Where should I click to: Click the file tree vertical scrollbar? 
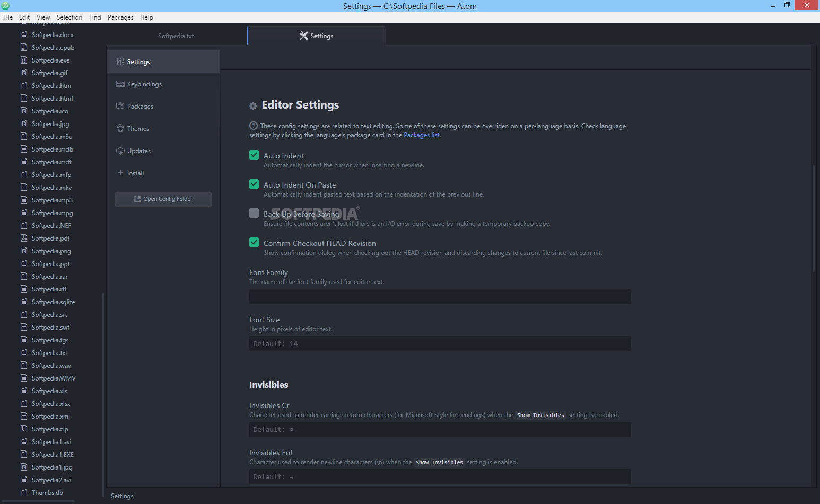[x=103, y=395]
